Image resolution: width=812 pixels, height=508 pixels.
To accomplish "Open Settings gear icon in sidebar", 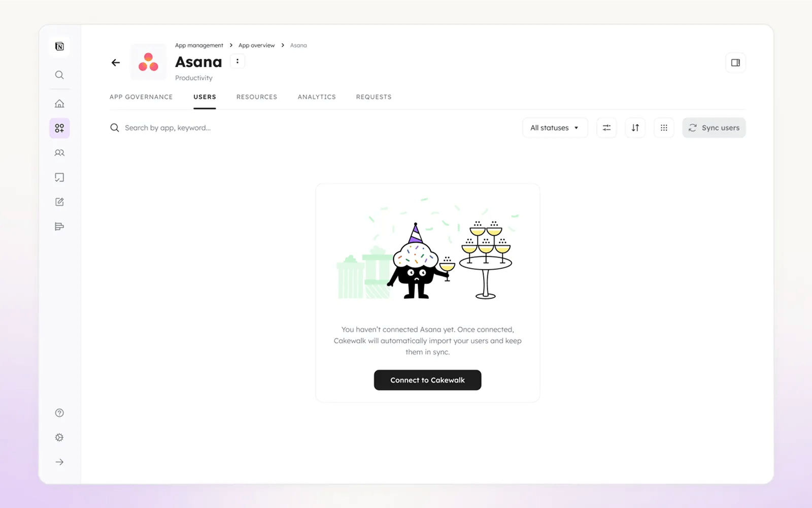I will 59,437.
